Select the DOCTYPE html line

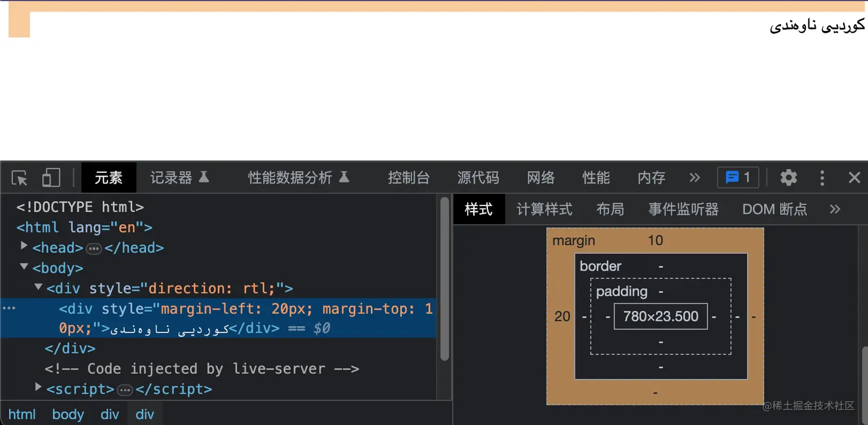pyautogui.click(x=80, y=207)
